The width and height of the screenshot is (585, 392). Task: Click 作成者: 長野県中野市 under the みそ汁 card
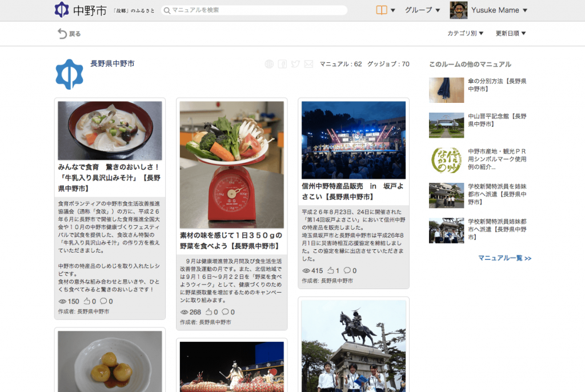tap(83, 311)
